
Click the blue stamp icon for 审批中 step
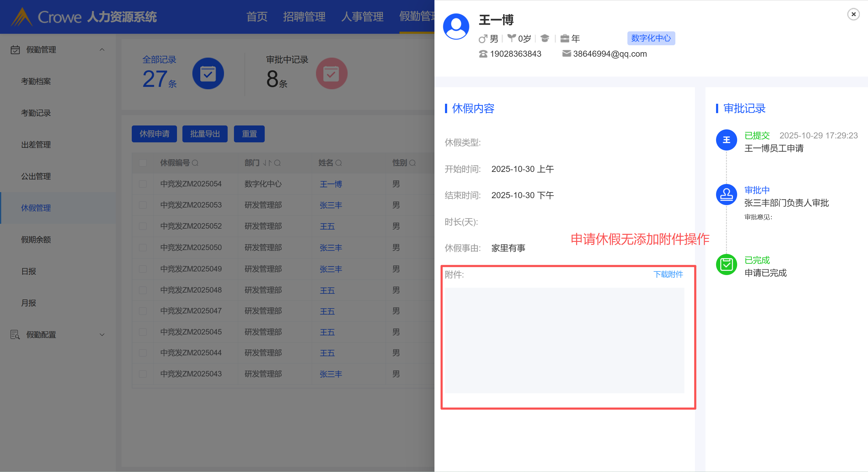(726, 195)
